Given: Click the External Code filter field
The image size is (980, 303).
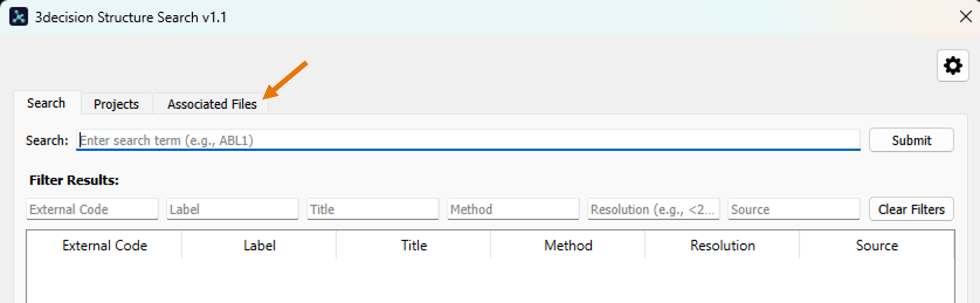Looking at the screenshot, I should click(x=92, y=209).
